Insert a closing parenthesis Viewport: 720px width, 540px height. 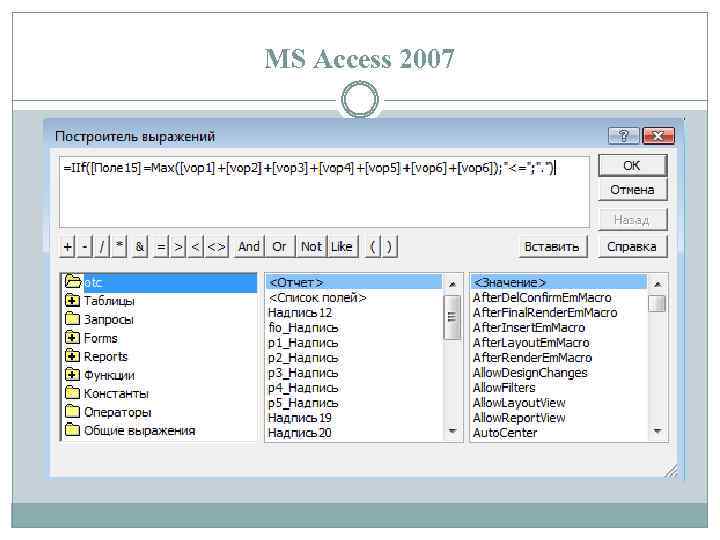(x=389, y=247)
